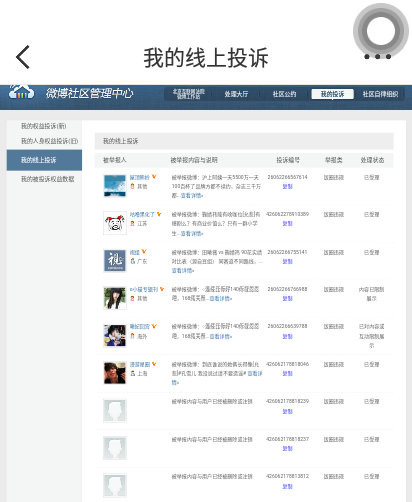Click the gender icon next to 海外
Viewport: 412px width, 502px height.
pos(133,336)
